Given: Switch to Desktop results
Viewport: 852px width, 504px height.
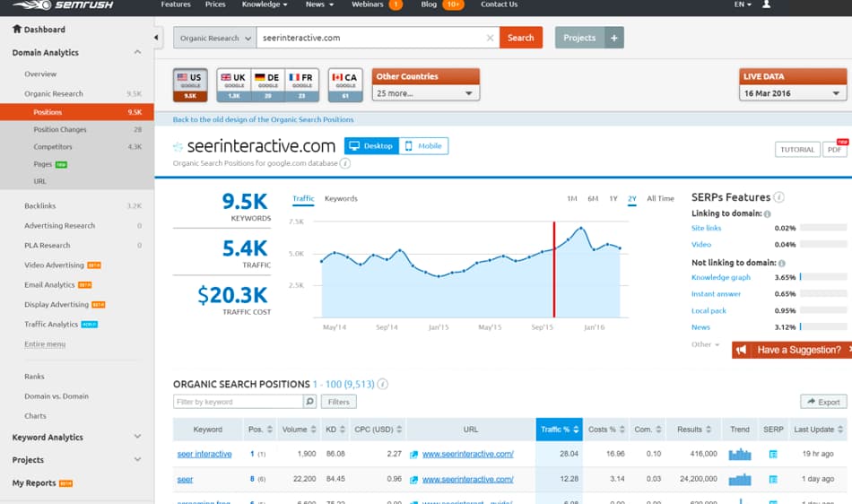Looking at the screenshot, I should pyautogui.click(x=371, y=145).
